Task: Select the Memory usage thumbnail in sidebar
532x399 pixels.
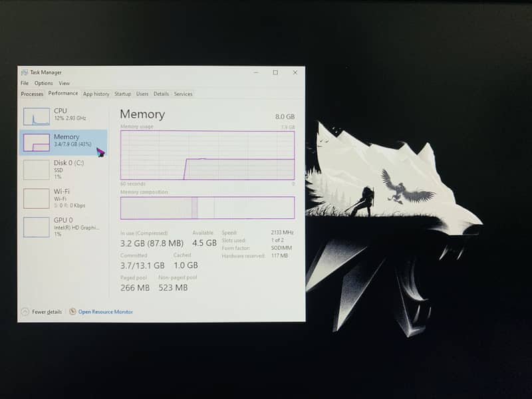Action: tap(37, 142)
